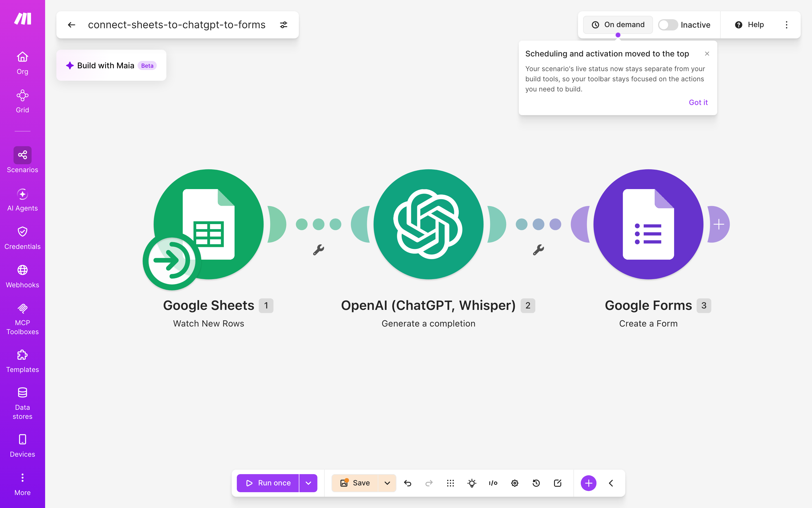Click the scenario name connect-sheets-to-chatgpt-to-forms
The height and width of the screenshot is (508, 812).
coord(176,25)
